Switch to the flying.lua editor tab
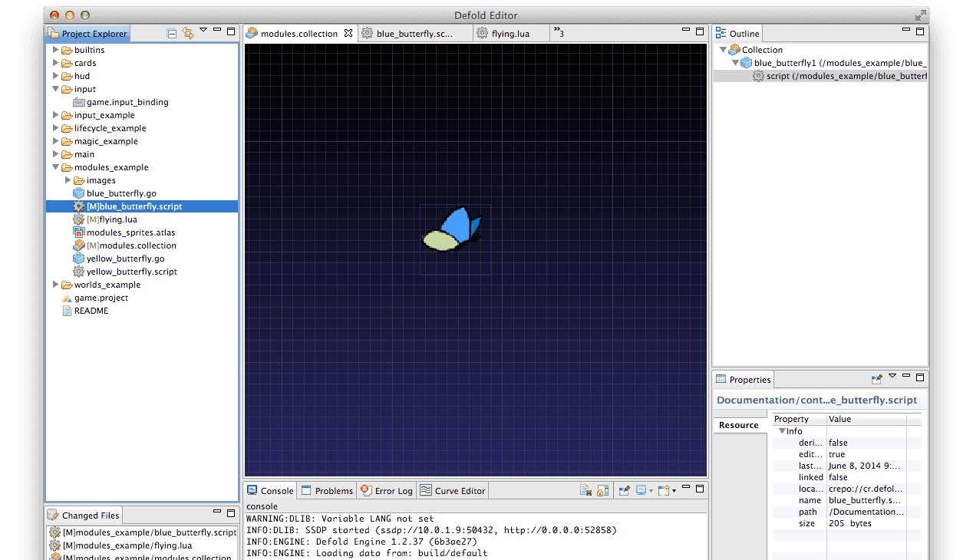Viewport: 973px width, 560px height. 510,34
